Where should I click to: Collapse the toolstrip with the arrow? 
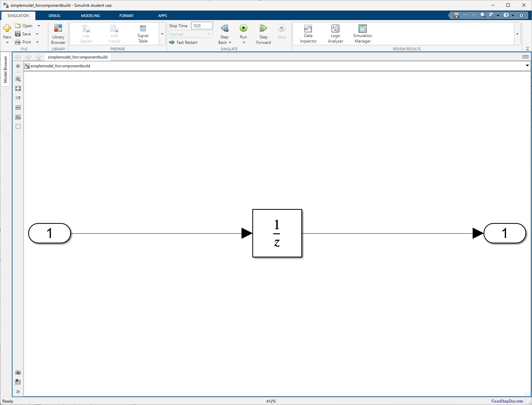(x=528, y=49)
